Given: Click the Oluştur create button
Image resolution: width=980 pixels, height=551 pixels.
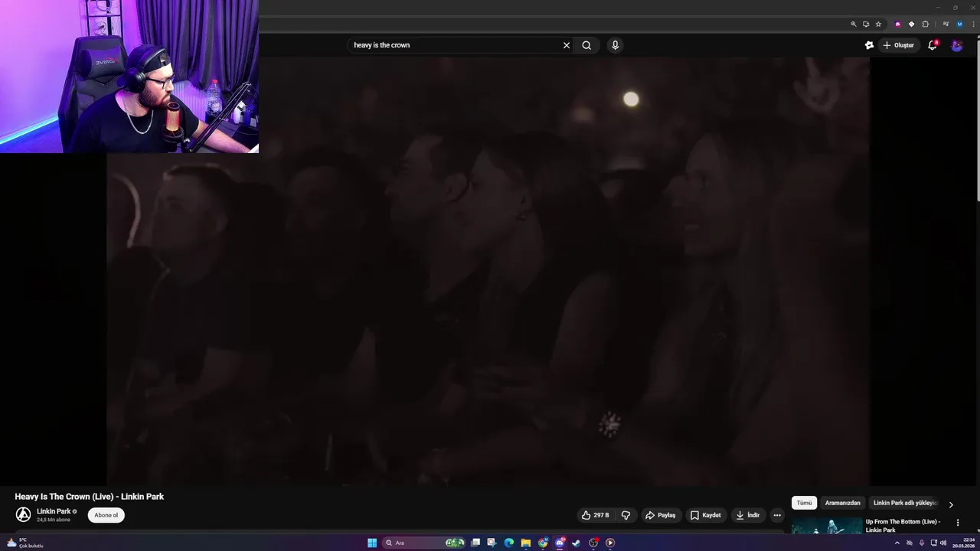Looking at the screenshot, I should [x=899, y=45].
